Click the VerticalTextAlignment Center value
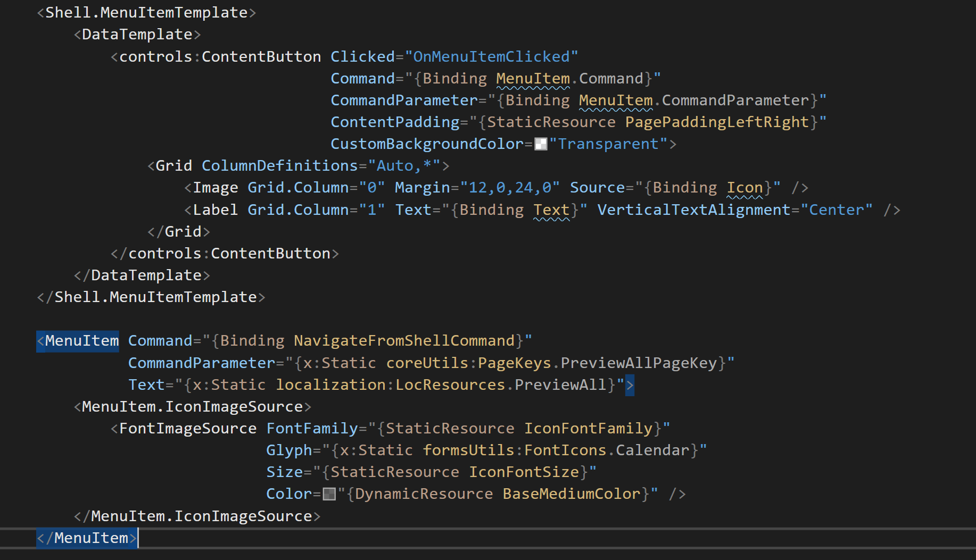976x560 pixels. click(838, 210)
